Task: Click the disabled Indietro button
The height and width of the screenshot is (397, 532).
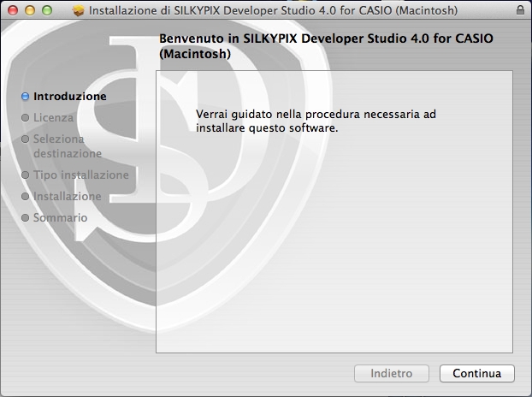Action: pos(392,373)
